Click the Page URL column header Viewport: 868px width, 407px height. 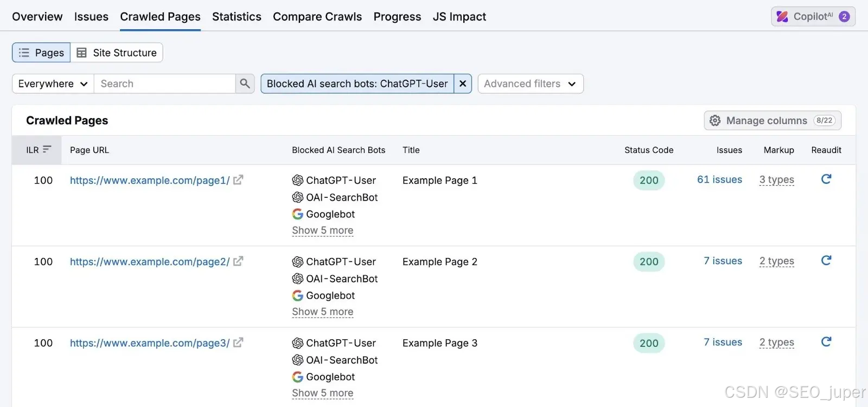click(x=90, y=150)
